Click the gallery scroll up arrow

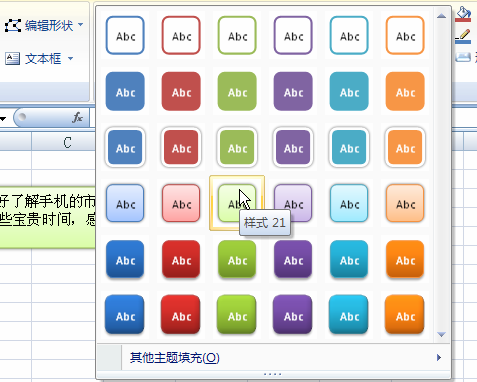point(442,16)
